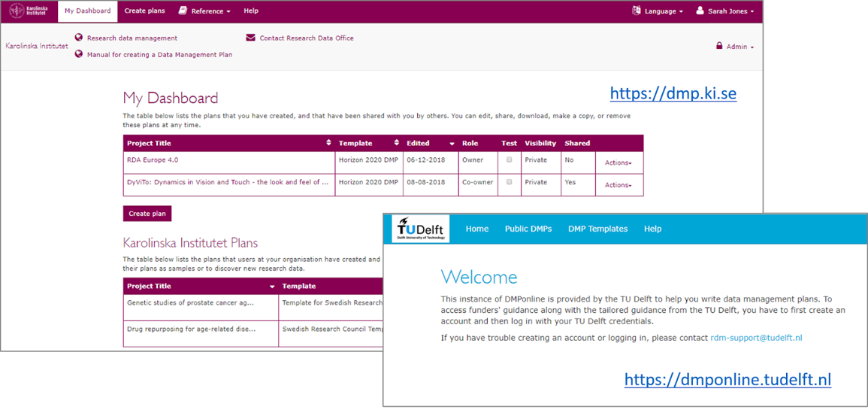Click the Karolinska Institutet logo
Screen dimensions: 868x416
30,11
